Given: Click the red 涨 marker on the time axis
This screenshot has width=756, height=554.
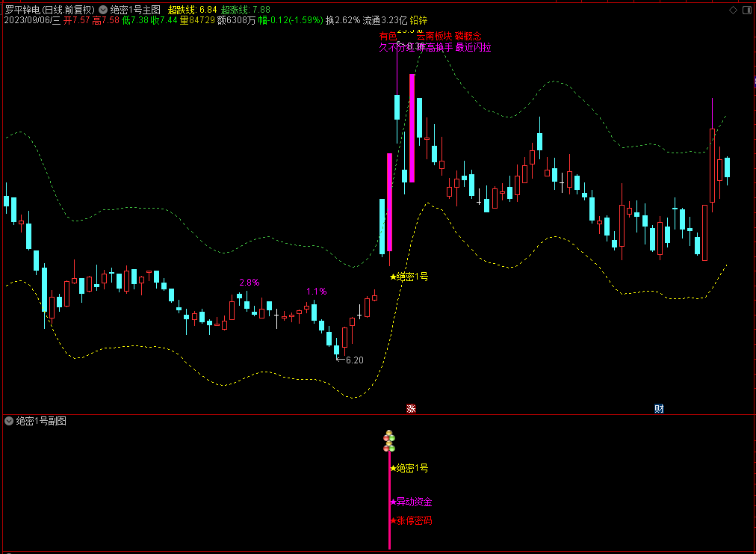Looking at the screenshot, I should click(412, 409).
